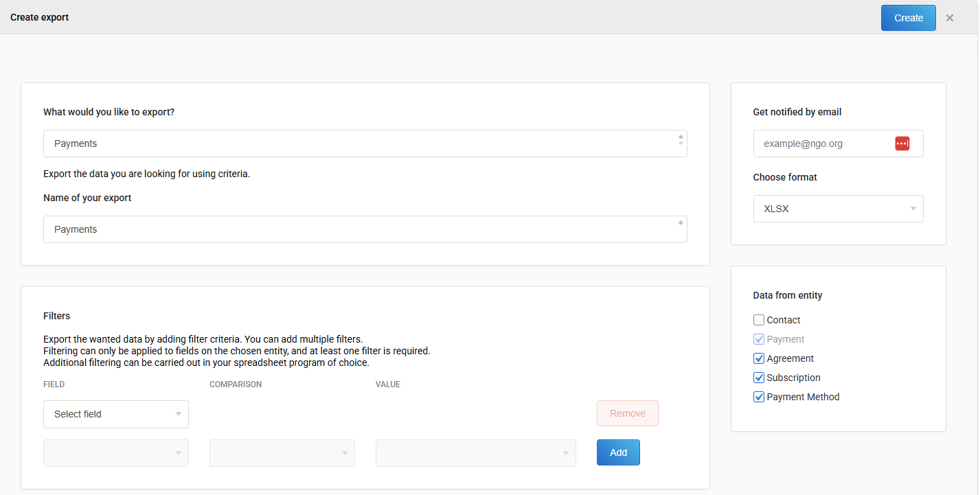This screenshot has width=980, height=495.
Task: Open the Select field dropdown
Action: pos(115,414)
